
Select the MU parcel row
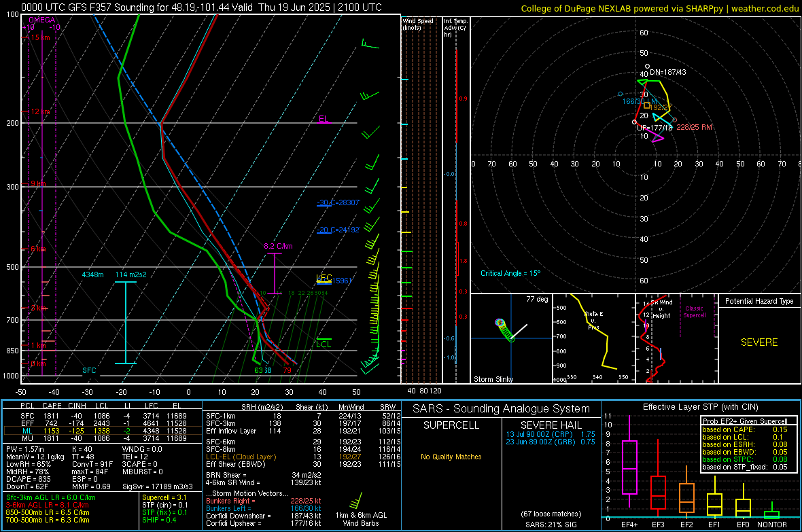click(103, 438)
